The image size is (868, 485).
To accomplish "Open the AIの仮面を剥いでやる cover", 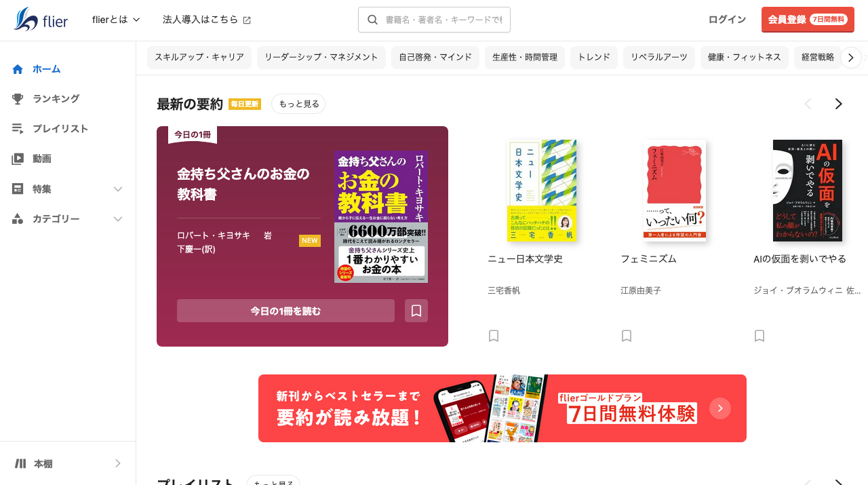I will tap(808, 191).
